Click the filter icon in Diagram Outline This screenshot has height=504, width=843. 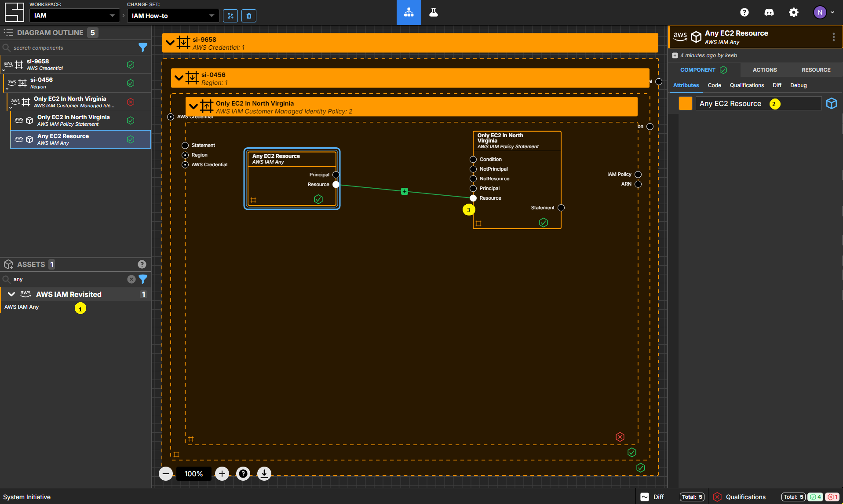[x=143, y=47]
